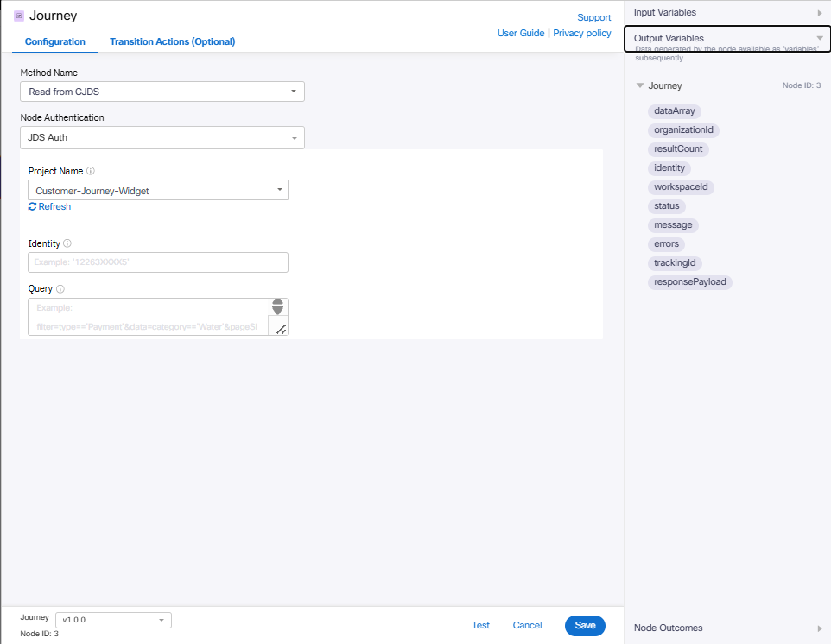Click the Journey node icon beside title
This screenshot has width=831, height=644.
[x=18, y=16]
